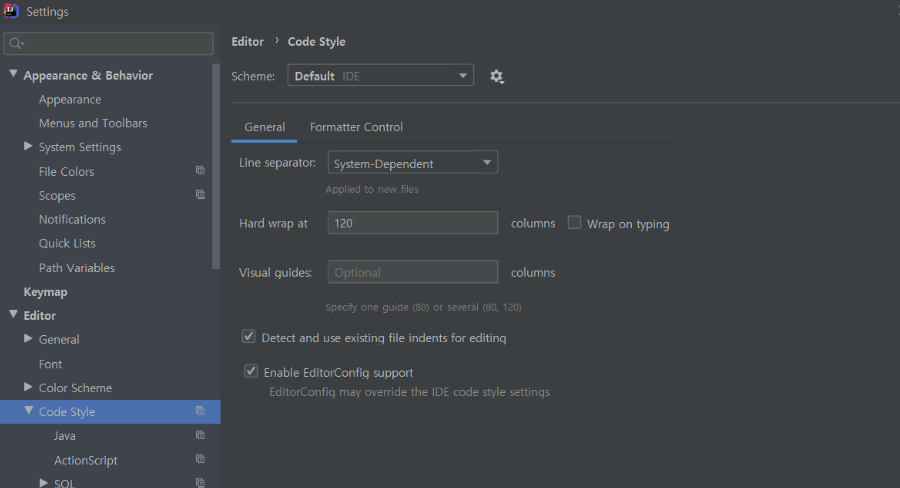Click the copy icon beside Scopes

(x=200, y=195)
